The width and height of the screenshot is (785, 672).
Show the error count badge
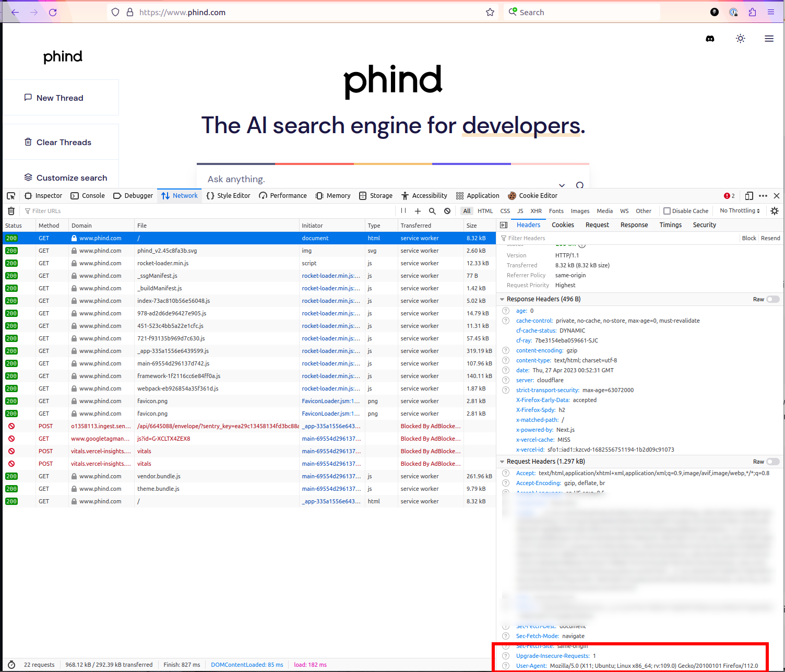(x=729, y=196)
